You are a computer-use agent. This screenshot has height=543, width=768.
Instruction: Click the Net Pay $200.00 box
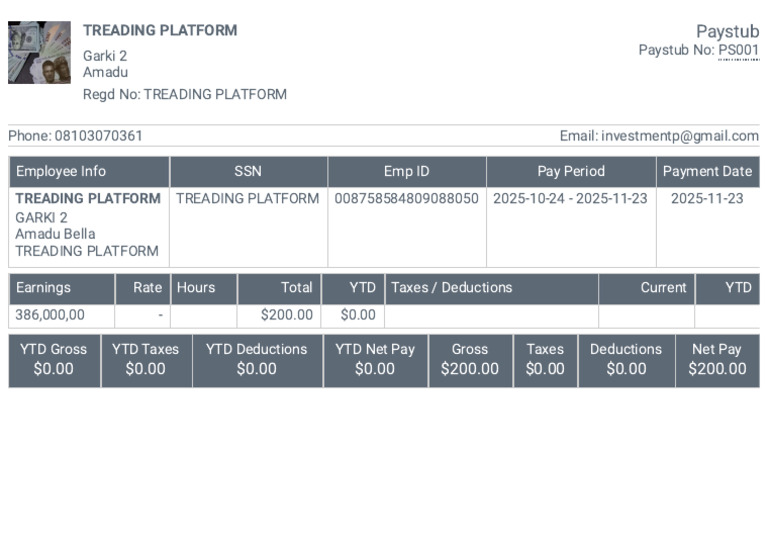pos(718,361)
